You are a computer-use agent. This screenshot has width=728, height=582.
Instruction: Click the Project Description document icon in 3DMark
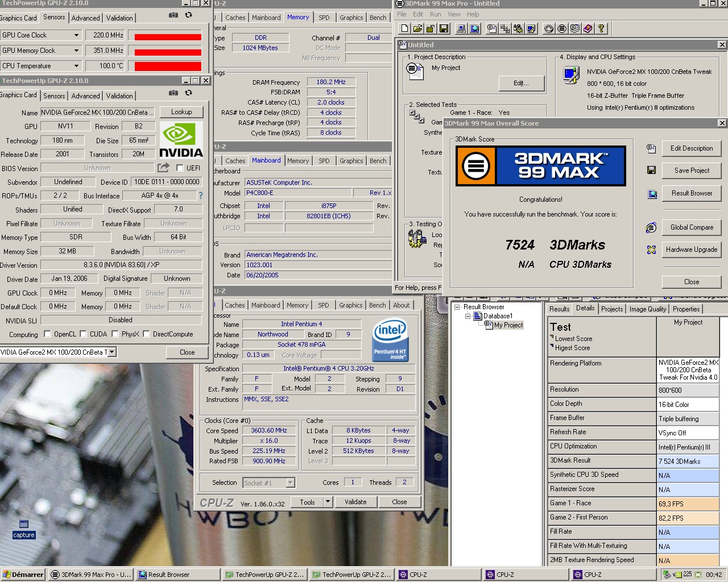[x=415, y=71]
